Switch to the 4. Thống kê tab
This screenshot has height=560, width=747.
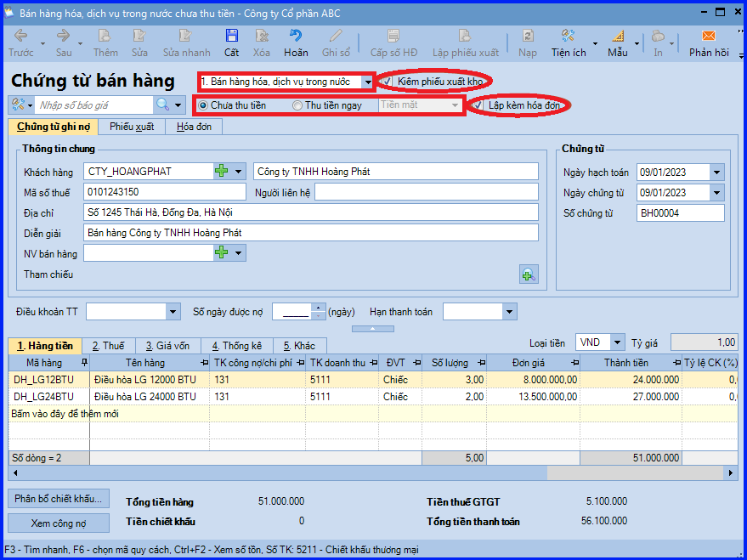click(x=237, y=346)
